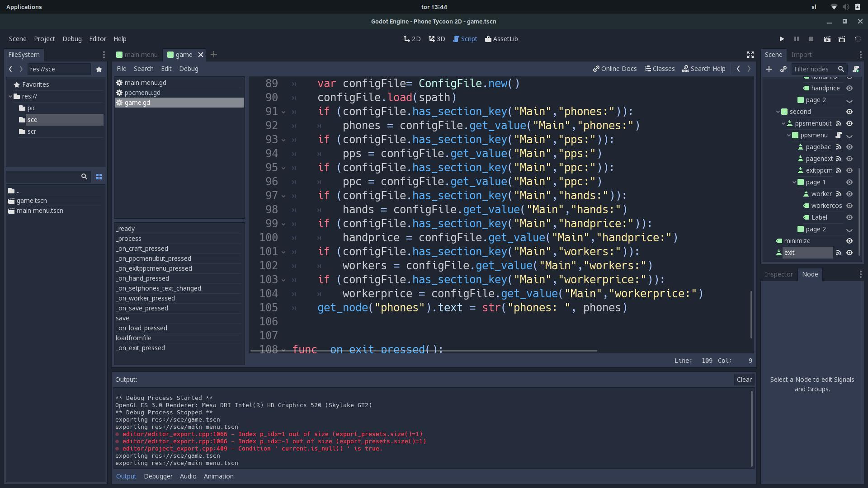Open the Debug menu in top bar
868x488 pixels.
(72, 39)
